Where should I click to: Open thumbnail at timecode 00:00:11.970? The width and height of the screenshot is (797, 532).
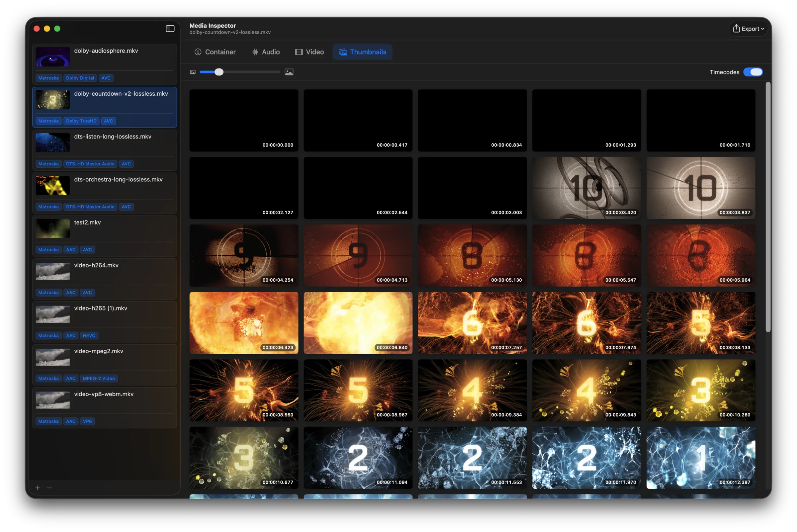pyautogui.click(x=587, y=458)
